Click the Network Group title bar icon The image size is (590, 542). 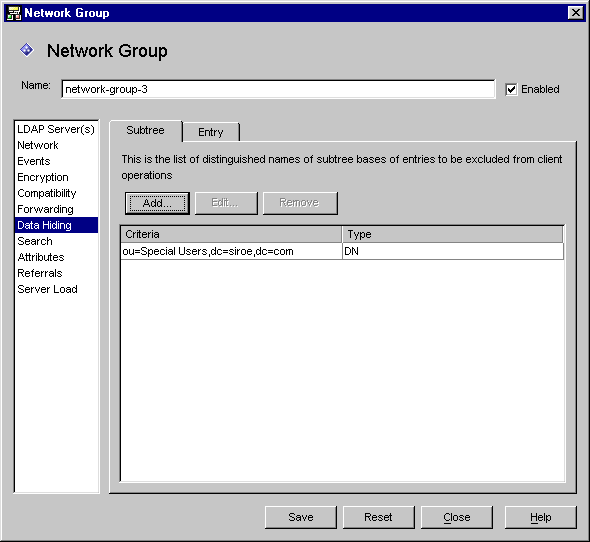[x=14, y=13]
